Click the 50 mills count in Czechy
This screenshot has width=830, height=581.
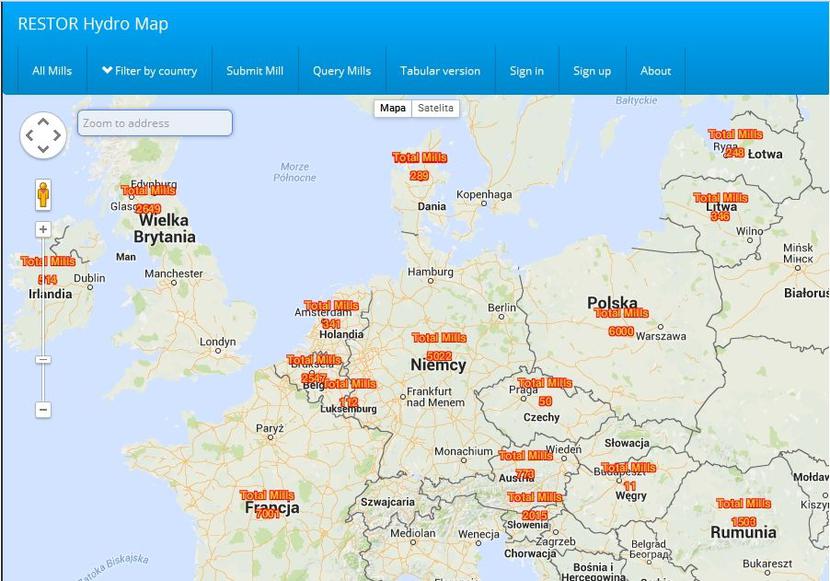coord(545,401)
